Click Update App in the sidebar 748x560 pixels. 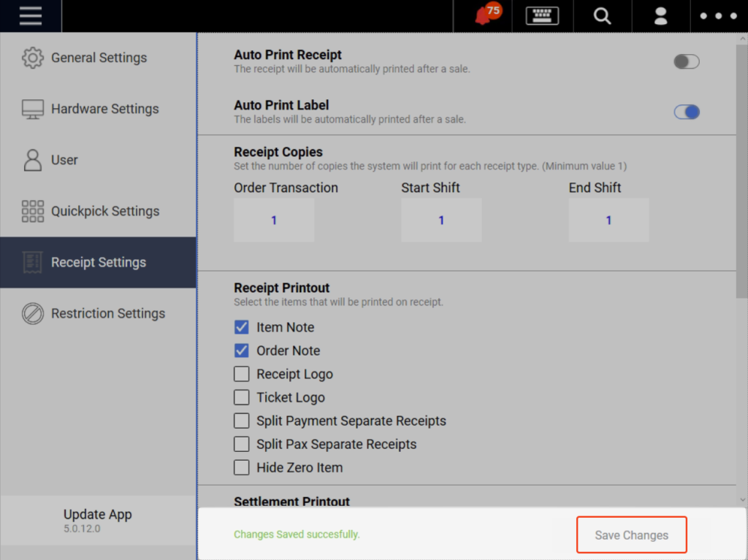(x=97, y=515)
